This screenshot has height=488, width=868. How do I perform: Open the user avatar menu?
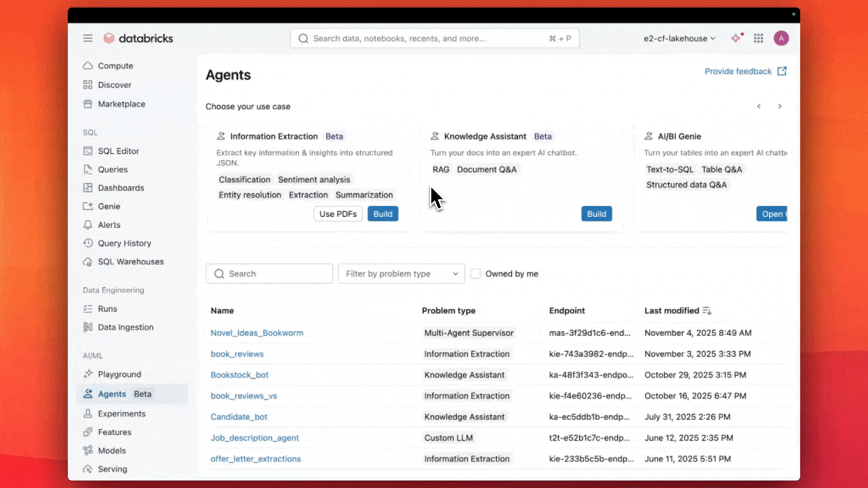[x=781, y=38]
